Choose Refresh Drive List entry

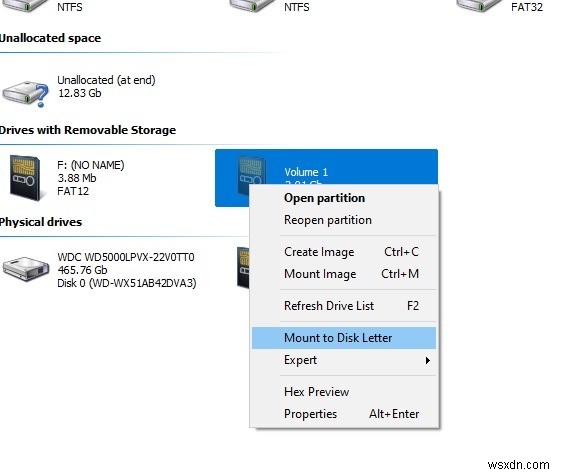(x=344, y=306)
